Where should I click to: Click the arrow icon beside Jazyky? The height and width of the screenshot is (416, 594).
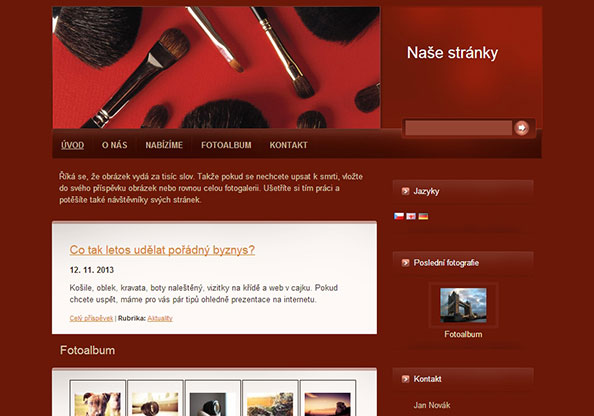pos(405,191)
